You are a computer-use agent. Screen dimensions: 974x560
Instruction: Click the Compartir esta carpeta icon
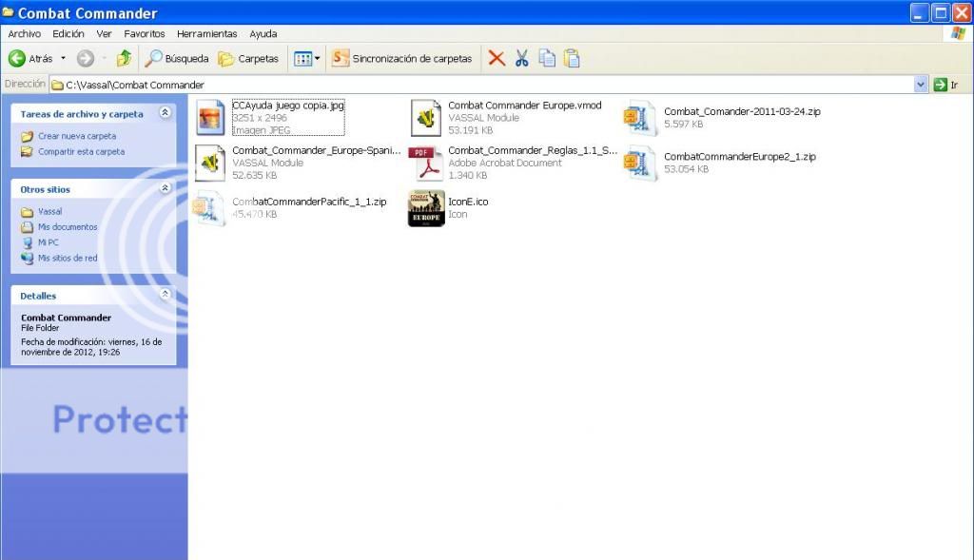pyautogui.click(x=27, y=151)
